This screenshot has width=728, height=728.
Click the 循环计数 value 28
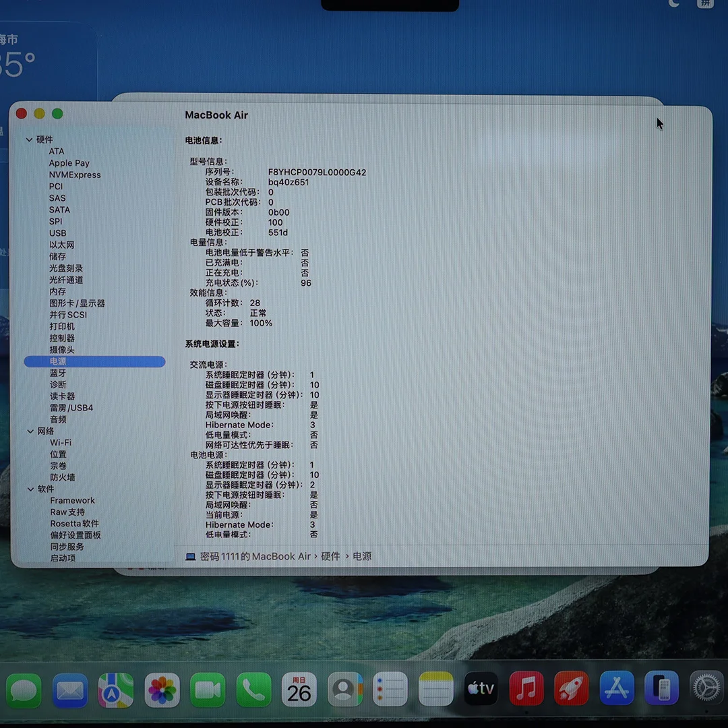click(x=255, y=303)
